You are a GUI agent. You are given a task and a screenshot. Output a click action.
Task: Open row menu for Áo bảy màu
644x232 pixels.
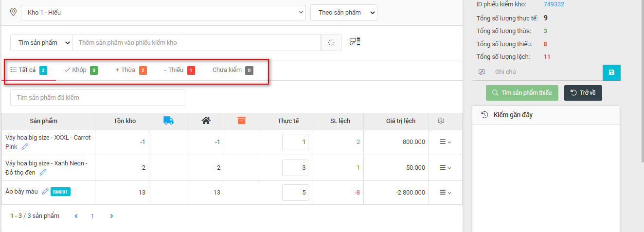click(x=445, y=193)
